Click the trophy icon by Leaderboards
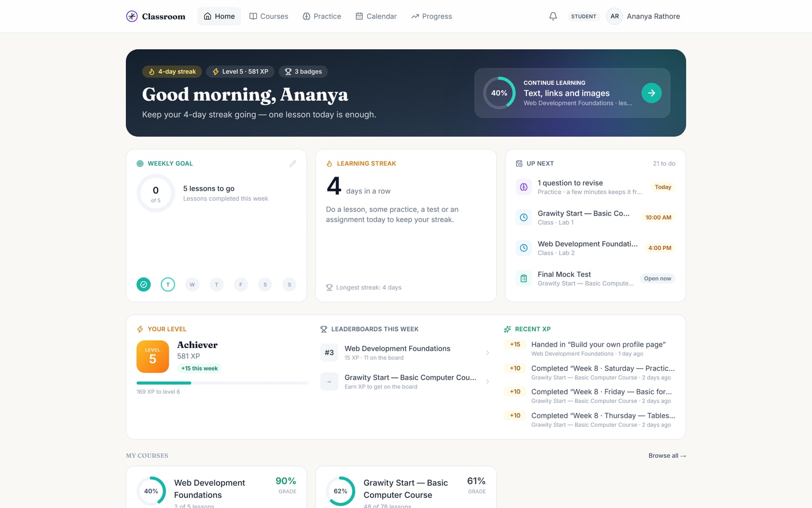Image resolution: width=812 pixels, height=508 pixels. [x=324, y=329]
